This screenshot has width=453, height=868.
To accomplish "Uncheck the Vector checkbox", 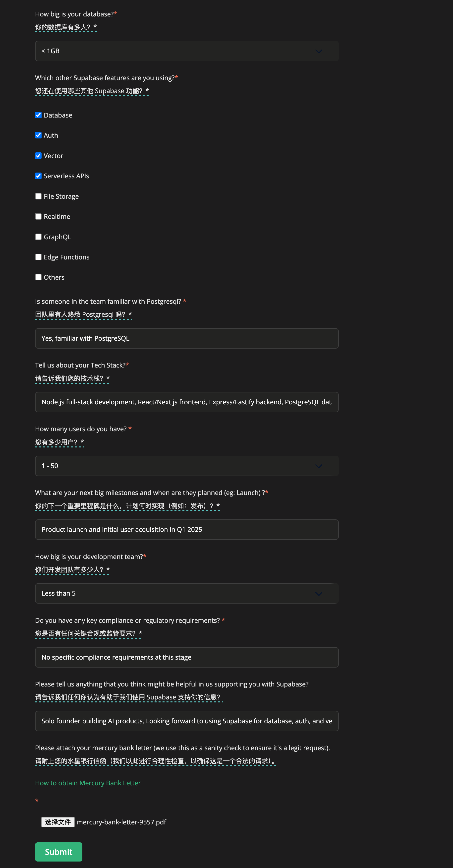I will click(x=38, y=155).
